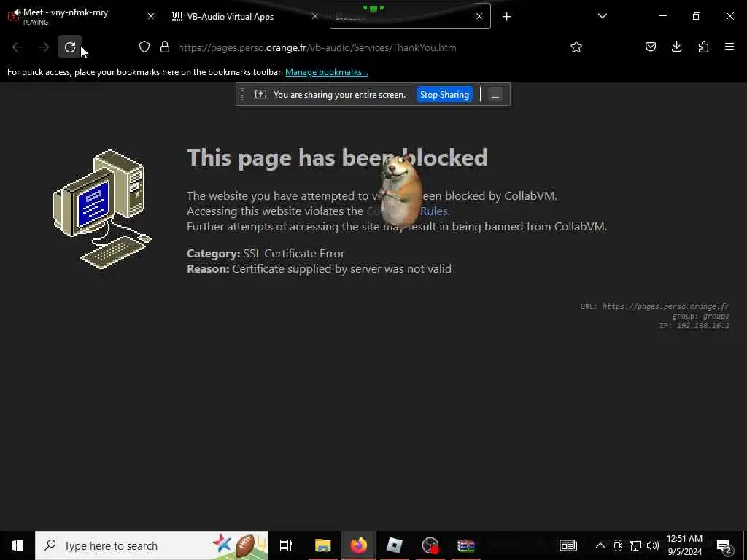Image resolution: width=747 pixels, height=560 pixels.
Task: Click the 'Category: SSL Certificate Error' text
Action: 266,253
